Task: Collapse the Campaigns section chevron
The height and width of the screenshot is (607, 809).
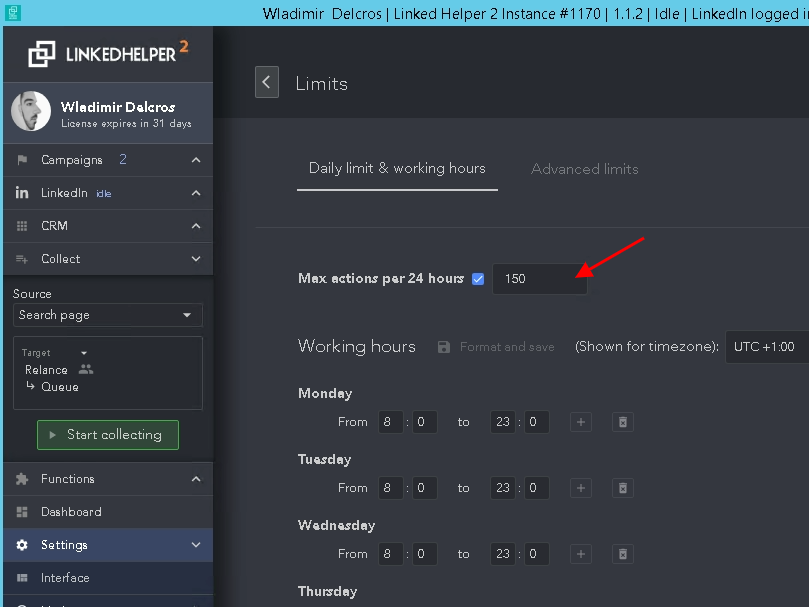Action: coord(196,160)
